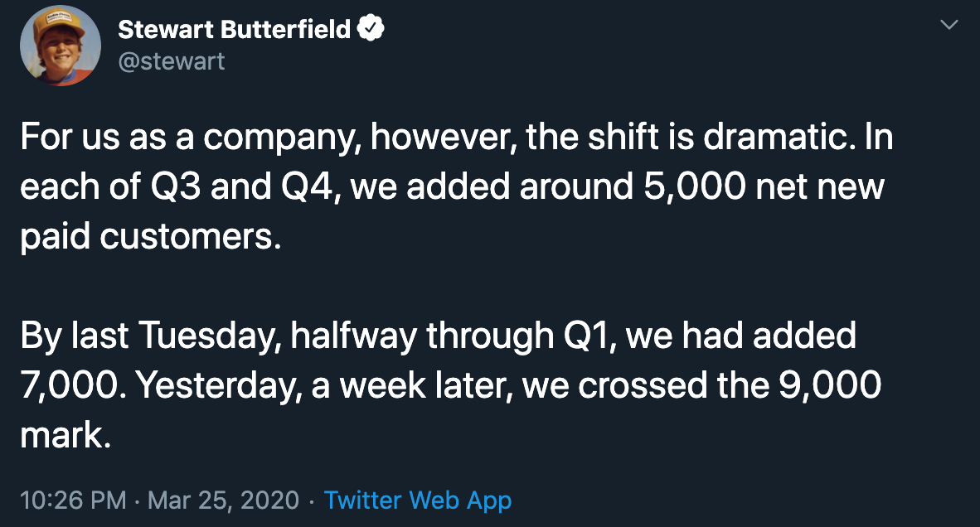Open Stewart Butterfield's profile avatar photo
The width and height of the screenshot is (980, 527).
(61, 46)
